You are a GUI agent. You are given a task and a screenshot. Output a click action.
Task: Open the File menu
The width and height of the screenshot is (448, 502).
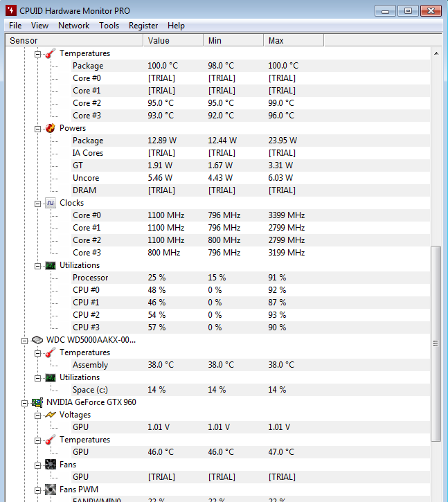(15, 26)
